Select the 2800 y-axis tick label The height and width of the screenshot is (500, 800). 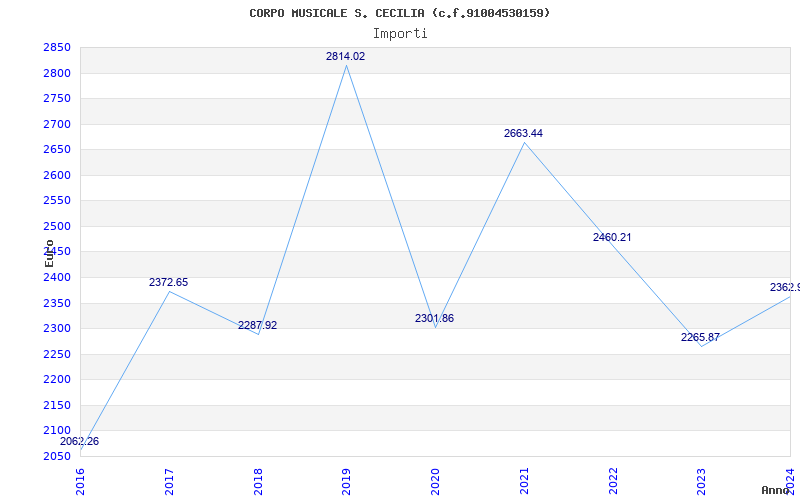coord(57,73)
